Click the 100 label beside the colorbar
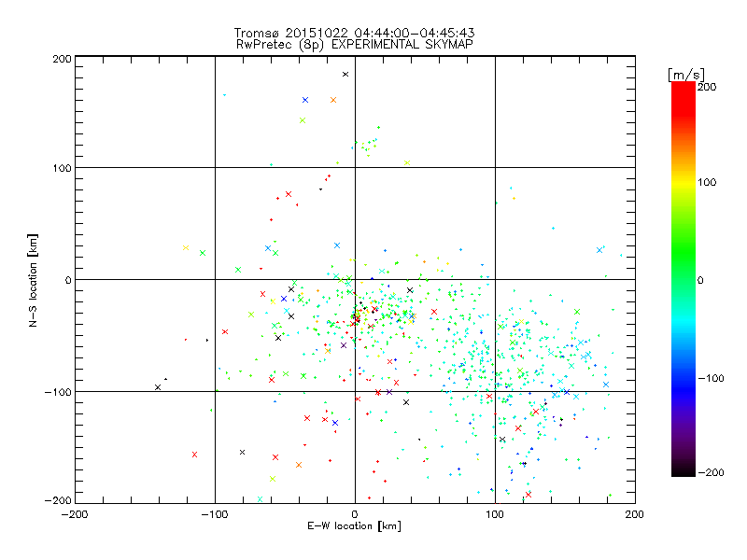Image resolution: width=747 pixels, height=560 pixels. point(707,182)
